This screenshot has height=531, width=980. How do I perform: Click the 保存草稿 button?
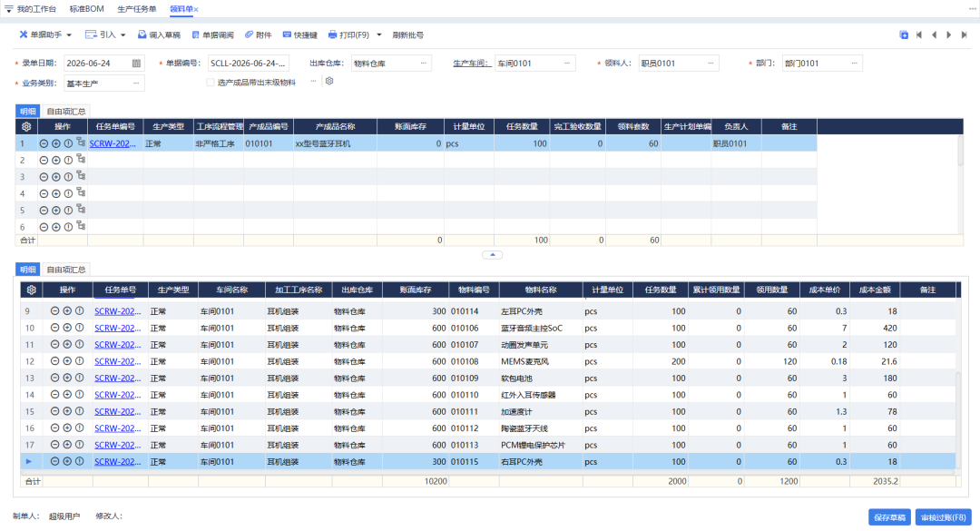pos(889,517)
